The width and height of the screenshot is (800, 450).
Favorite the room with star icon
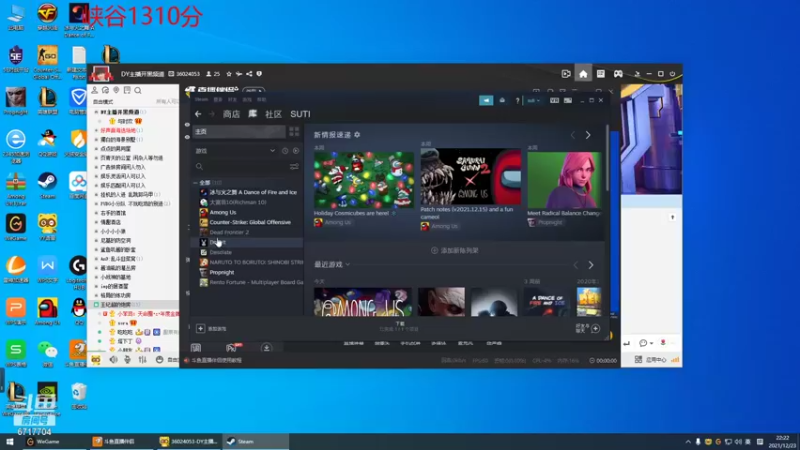[x=229, y=74]
